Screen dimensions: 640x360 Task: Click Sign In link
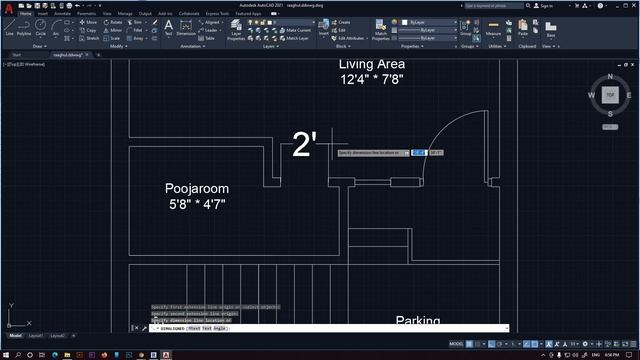coord(543,6)
